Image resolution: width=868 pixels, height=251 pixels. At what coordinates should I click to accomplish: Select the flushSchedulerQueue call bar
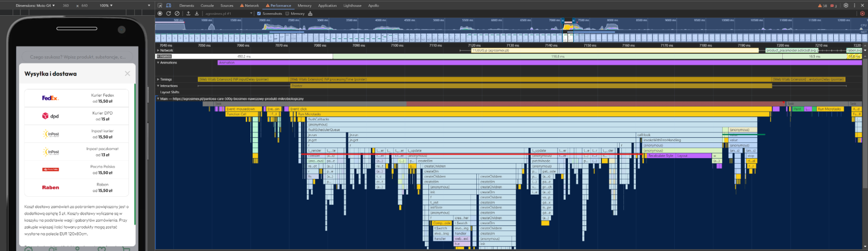(x=514, y=130)
